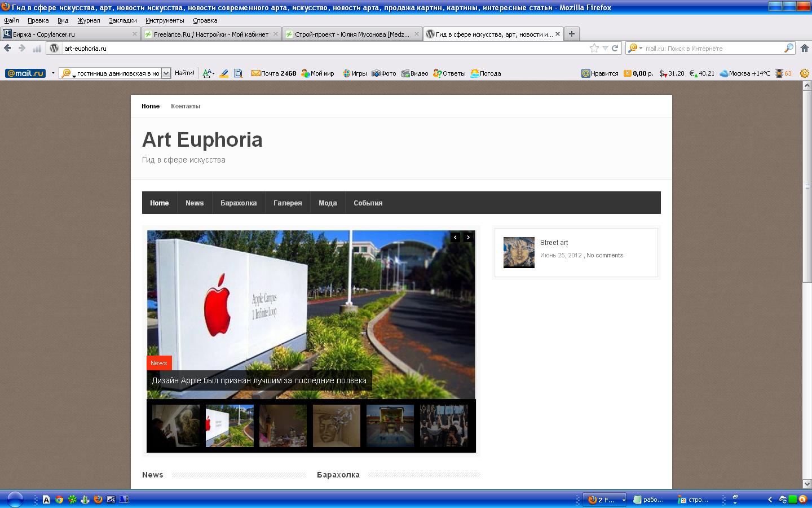
Task: Open the Мода navigation item
Action: point(328,203)
